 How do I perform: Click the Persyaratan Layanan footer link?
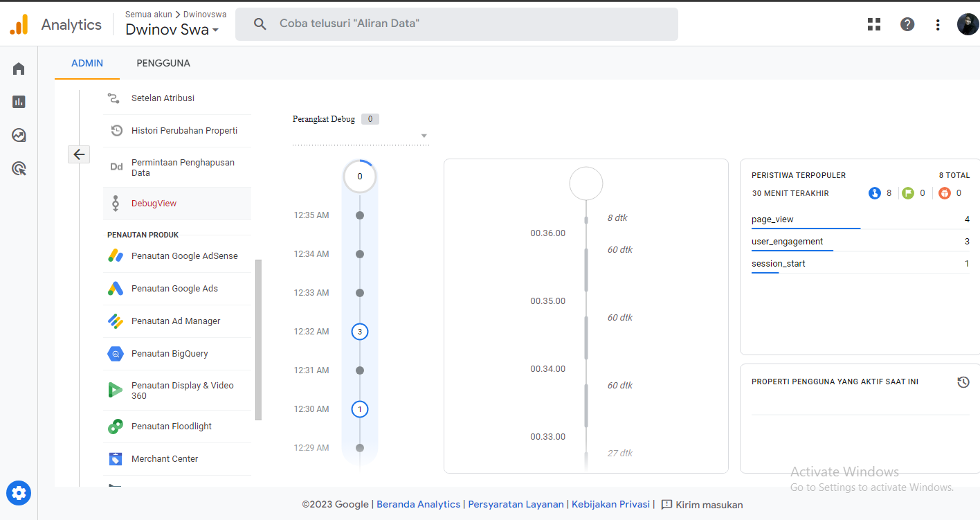click(x=516, y=505)
